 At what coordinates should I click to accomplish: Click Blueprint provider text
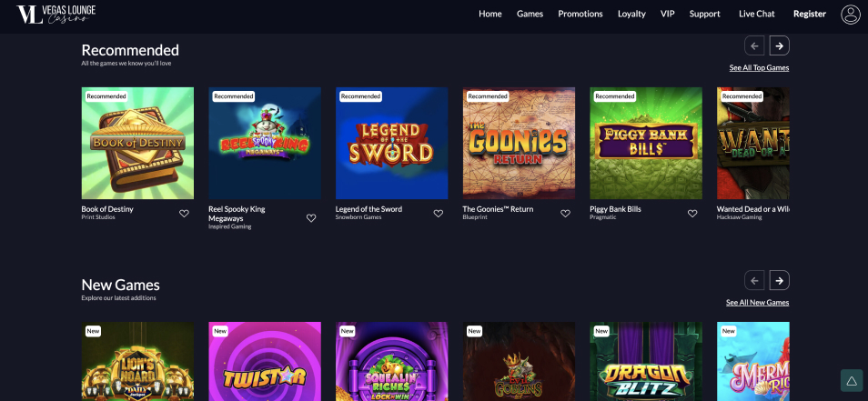tap(474, 217)
